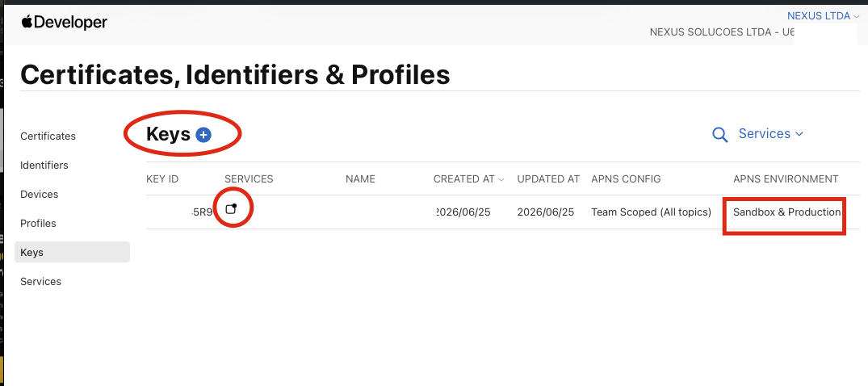
Task: Open Profiles in the sidebar
Action: click(x=38, y=223)
